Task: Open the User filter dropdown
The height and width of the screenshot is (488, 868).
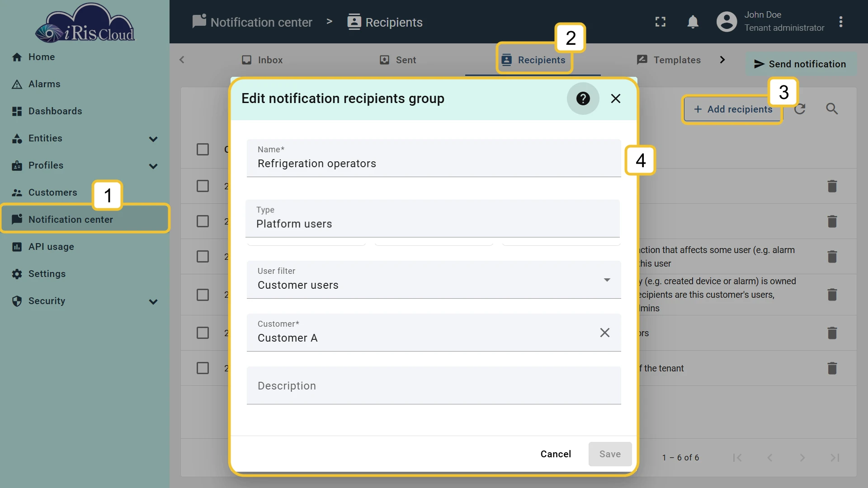Action: [x=434, y=280]
